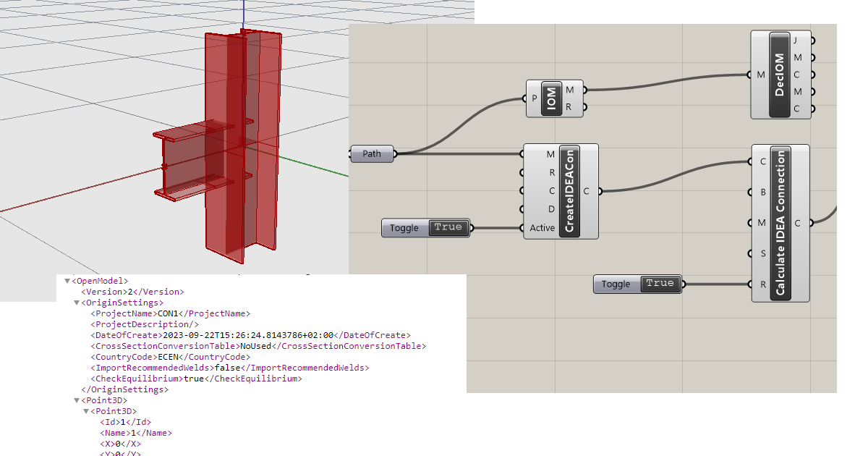Select the Calculate IDEA Connection component
This screenshot has height=456, width=868.
tap(781, 223)
